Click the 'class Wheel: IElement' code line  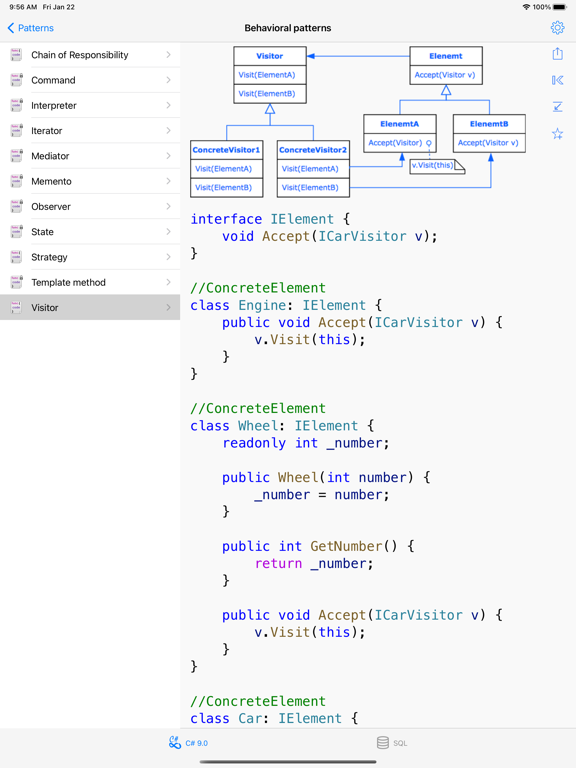[x=282, y=426]
